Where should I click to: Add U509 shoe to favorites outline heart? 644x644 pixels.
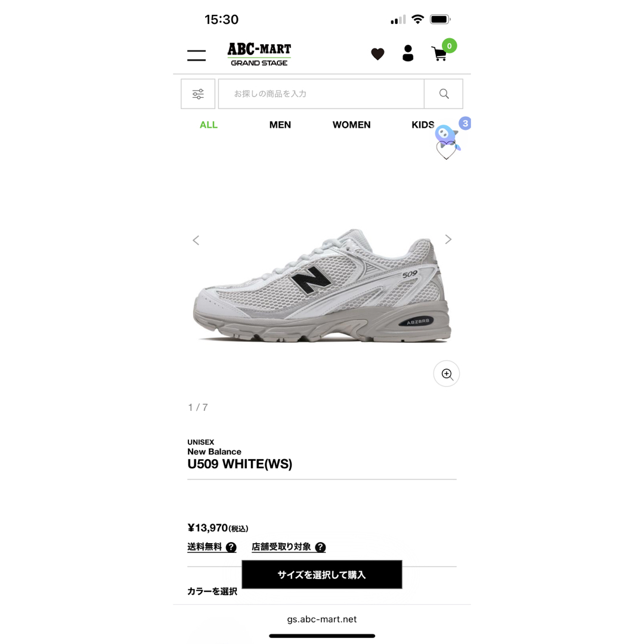point(446,151)
